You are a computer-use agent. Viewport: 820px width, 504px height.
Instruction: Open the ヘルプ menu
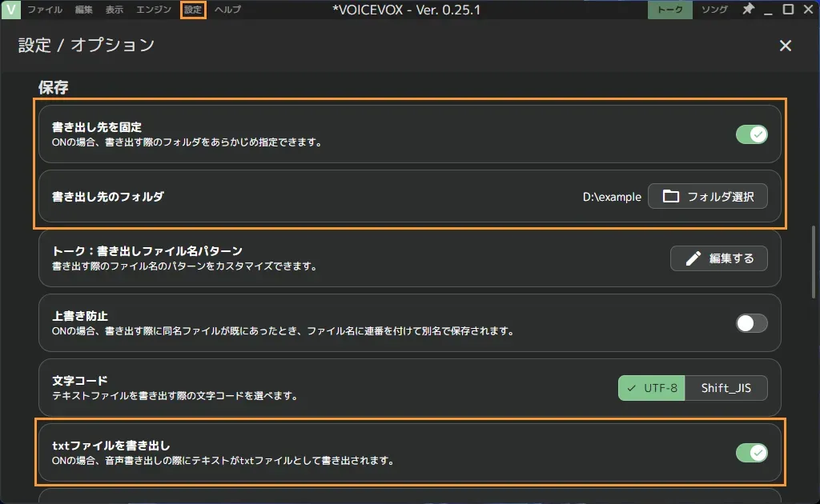(228, 10)
